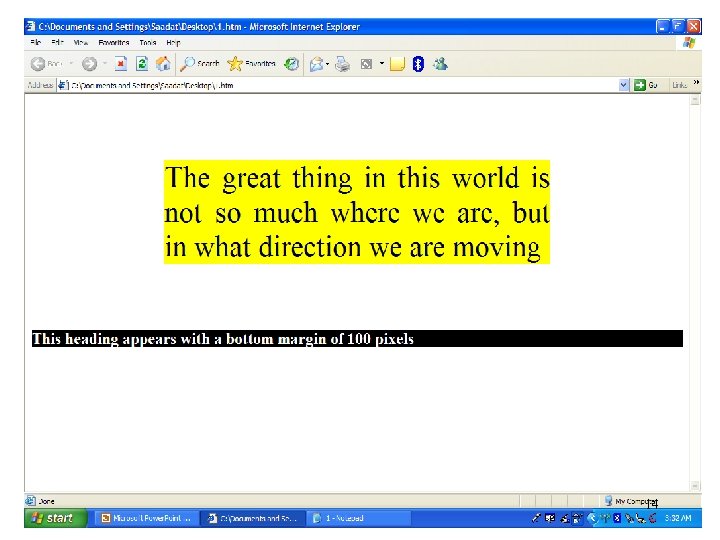Click the dual monitors tray icon
720x540 pixels.
(x=550, y=518)
